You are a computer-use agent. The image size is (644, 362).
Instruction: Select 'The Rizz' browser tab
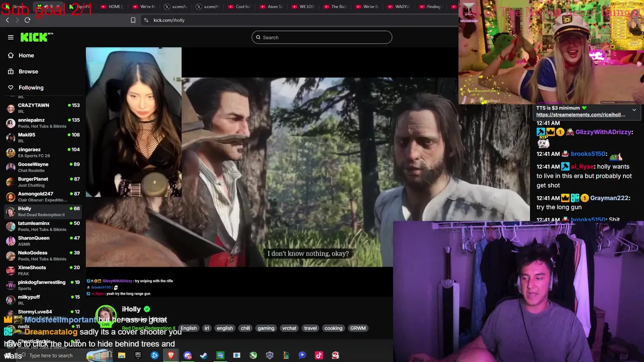pos(335,7)
